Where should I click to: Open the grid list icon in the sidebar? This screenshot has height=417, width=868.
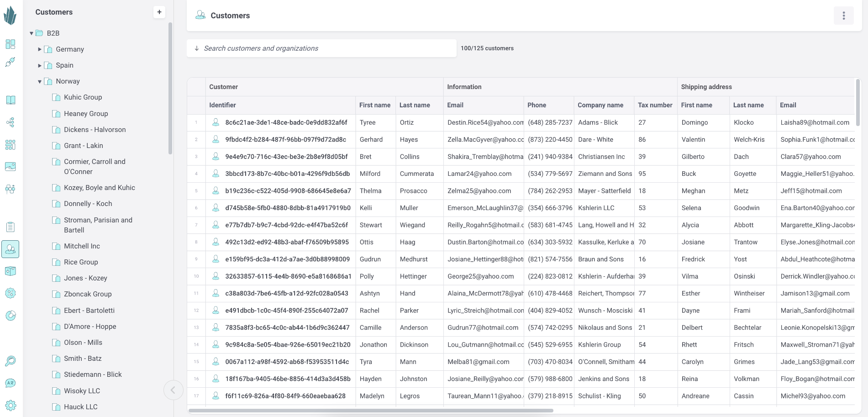10,145
